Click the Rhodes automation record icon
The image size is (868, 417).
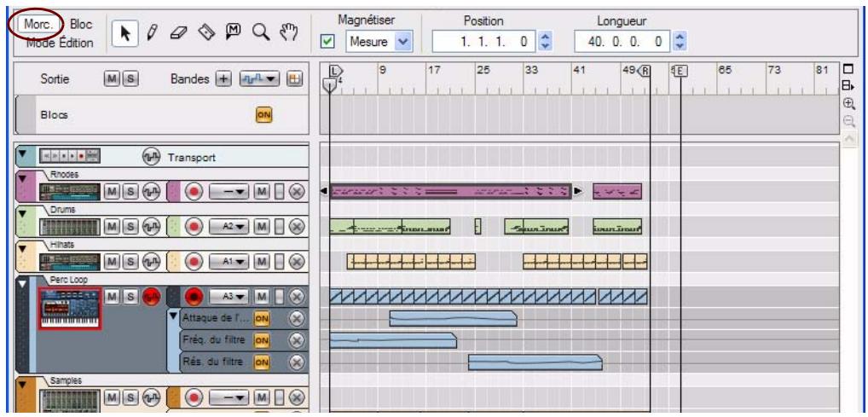149,192
